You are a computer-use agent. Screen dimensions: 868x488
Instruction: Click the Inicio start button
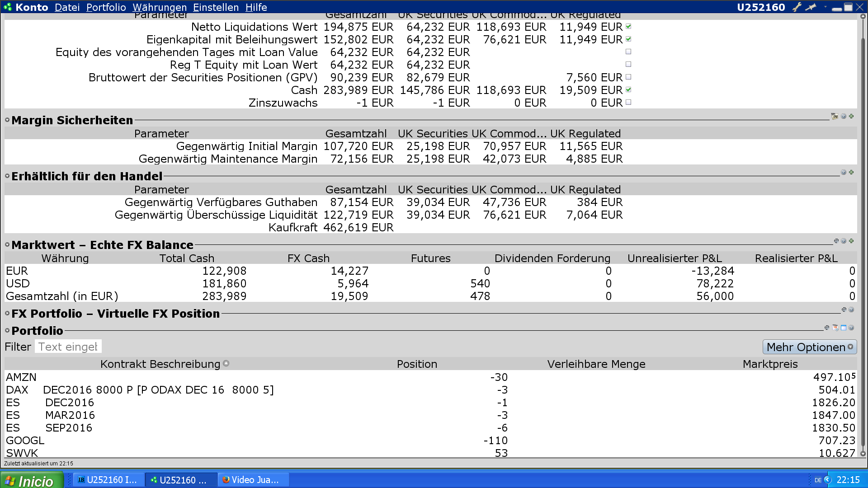point(31,481)
